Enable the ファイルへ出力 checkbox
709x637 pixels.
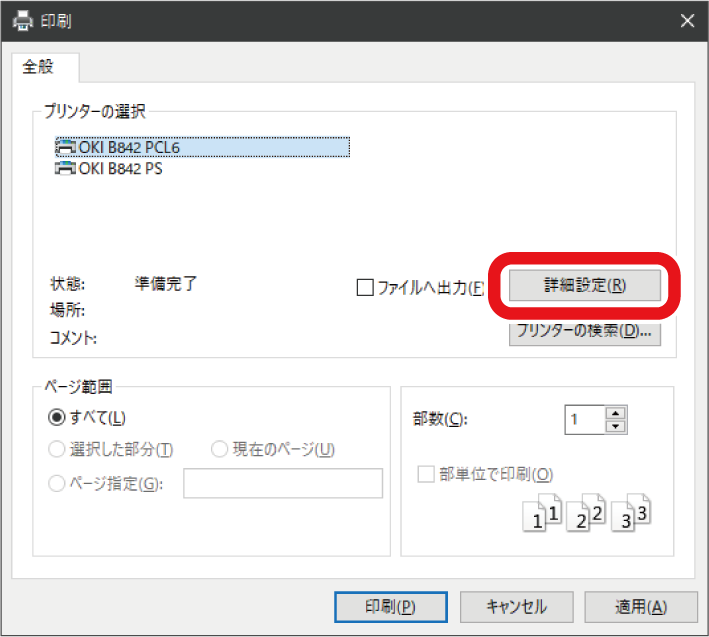pyautogui.click(x=366, y=287)
